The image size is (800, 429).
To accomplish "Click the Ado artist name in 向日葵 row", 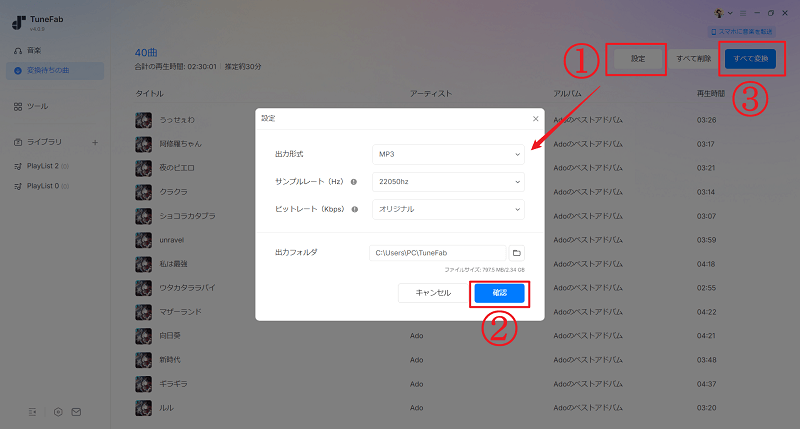I will tap(416, 336).
